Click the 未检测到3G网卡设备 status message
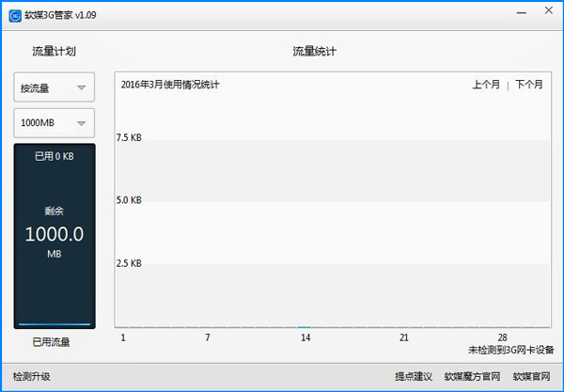Image resolution: width=564 pixels, height=392 pixels. (510, 350)
